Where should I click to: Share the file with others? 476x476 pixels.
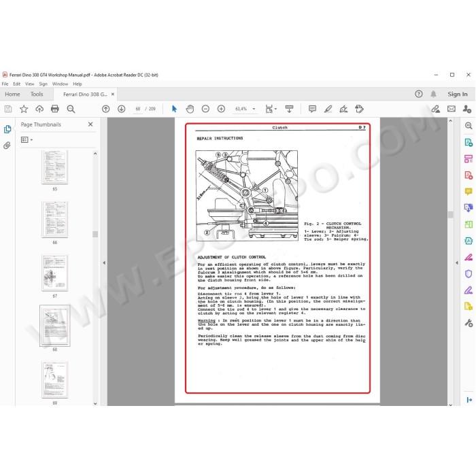[x=467, y=109]
